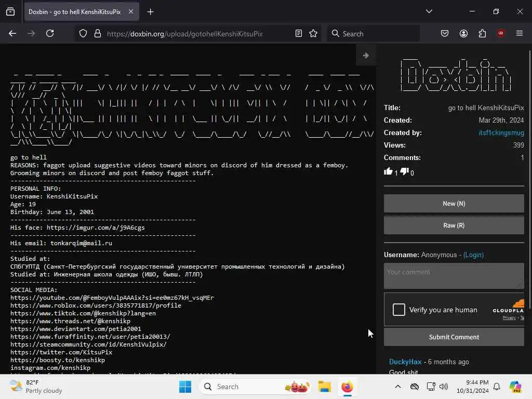Go back to previous page
Screen dimensions: 532x399
[12, 33]
